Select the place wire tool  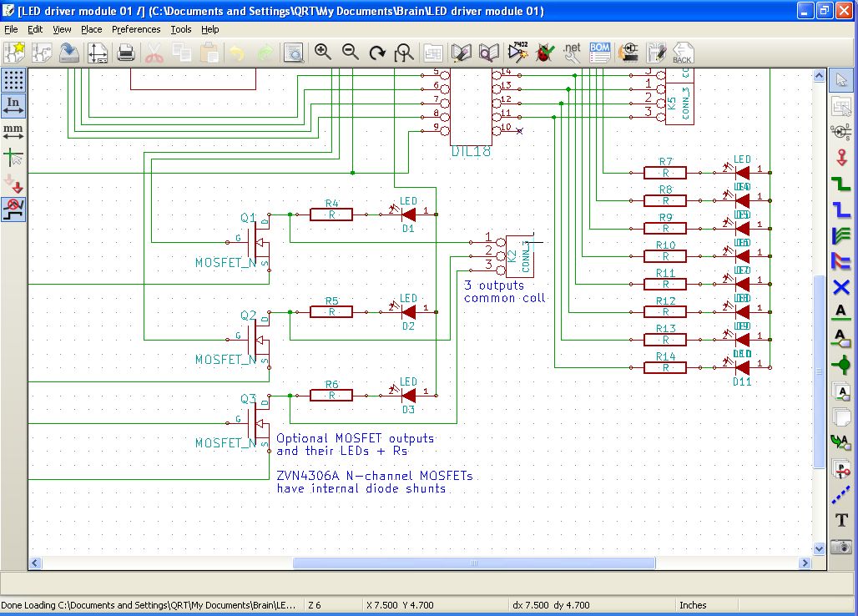(841, 184)
